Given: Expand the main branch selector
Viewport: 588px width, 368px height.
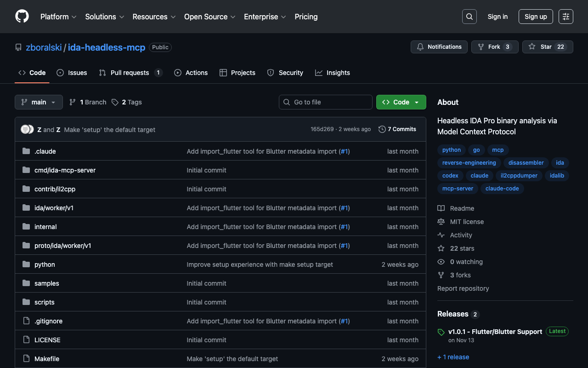Looking at the screenshot, I should click(x=39, y=102).
